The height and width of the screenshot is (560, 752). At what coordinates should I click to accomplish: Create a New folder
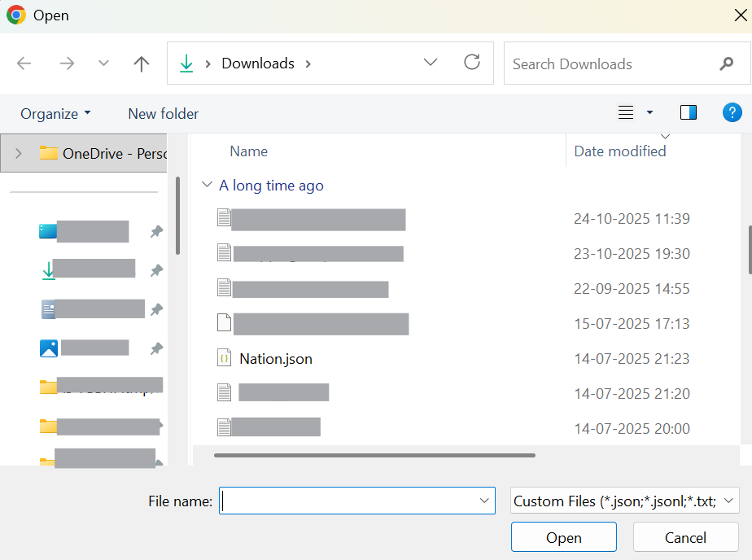pyautogui.click(x=163, y=114)
